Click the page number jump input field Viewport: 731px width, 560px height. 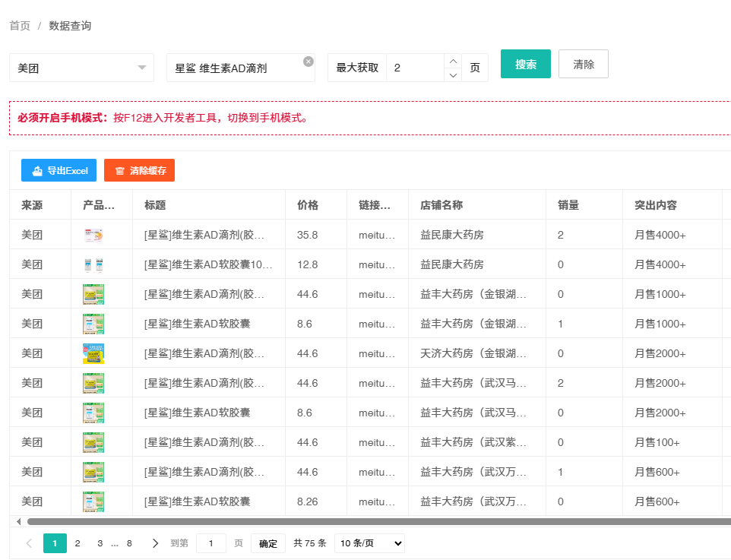(211, 543)
